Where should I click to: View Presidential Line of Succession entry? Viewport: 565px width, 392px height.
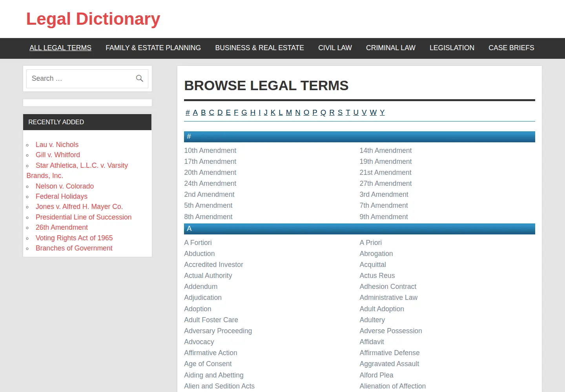(84, 217)
